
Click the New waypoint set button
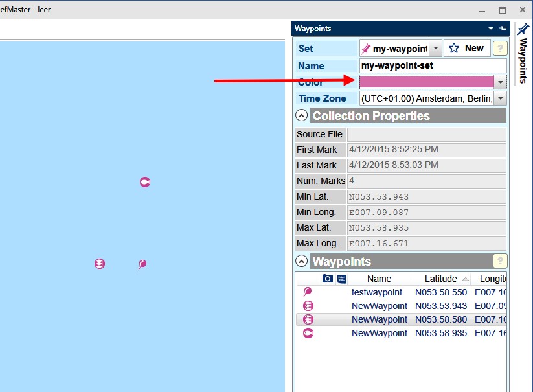pos(466,49)
